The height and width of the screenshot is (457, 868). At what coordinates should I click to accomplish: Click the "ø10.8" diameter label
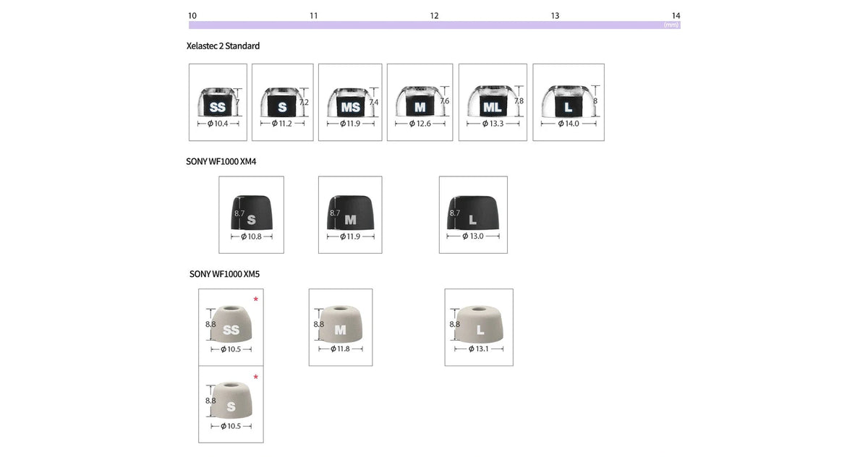[250, 236]
